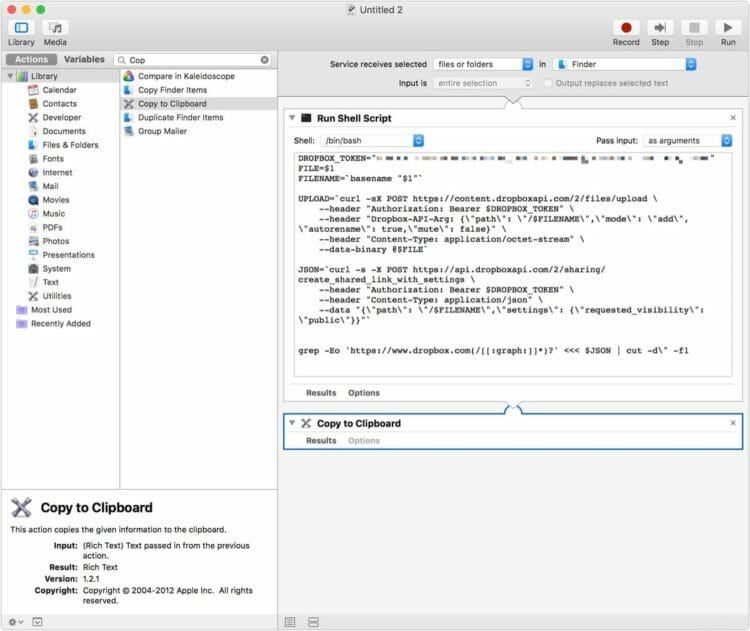
Task: Switch to the Variables tab
Action: [x=84, y=59]
